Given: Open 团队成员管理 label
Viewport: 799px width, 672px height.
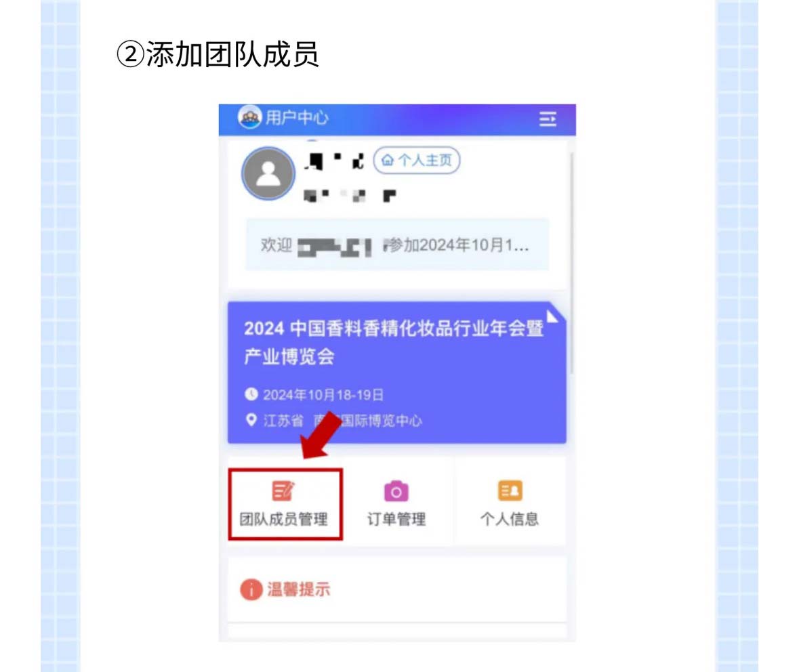Looking at the screenshot, I should click(284, 519).
